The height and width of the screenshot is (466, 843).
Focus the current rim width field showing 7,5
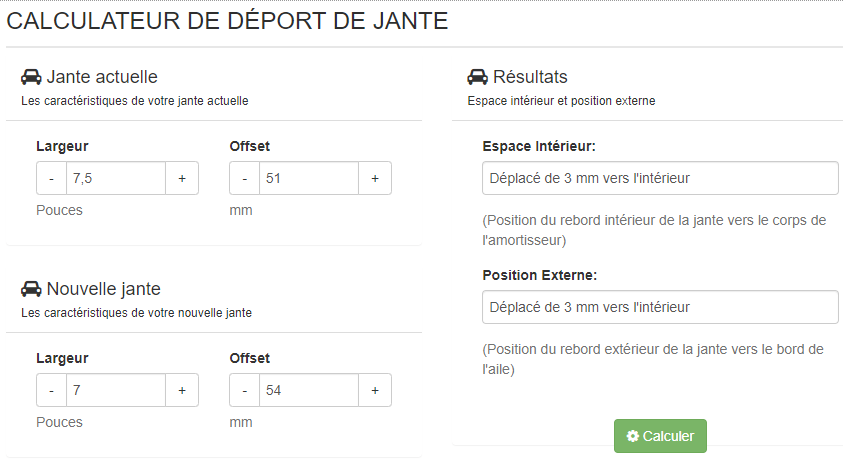pos(116,178)
